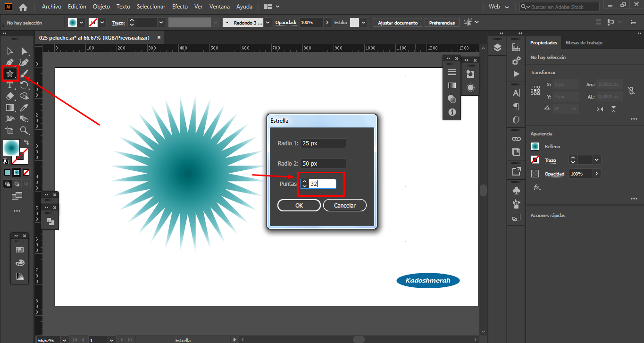The width and height of the screenshot is (644, 343).
Task: Select the Selection arrow tool
Action: [x=10, y=51]
